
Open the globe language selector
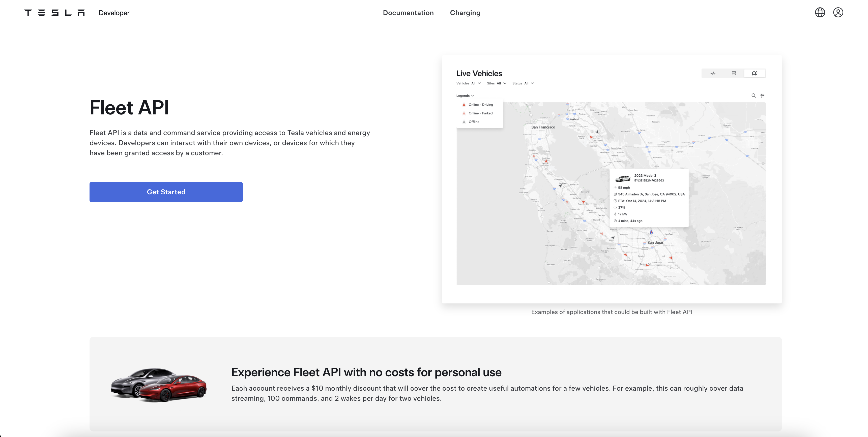[x=820, y=12]
